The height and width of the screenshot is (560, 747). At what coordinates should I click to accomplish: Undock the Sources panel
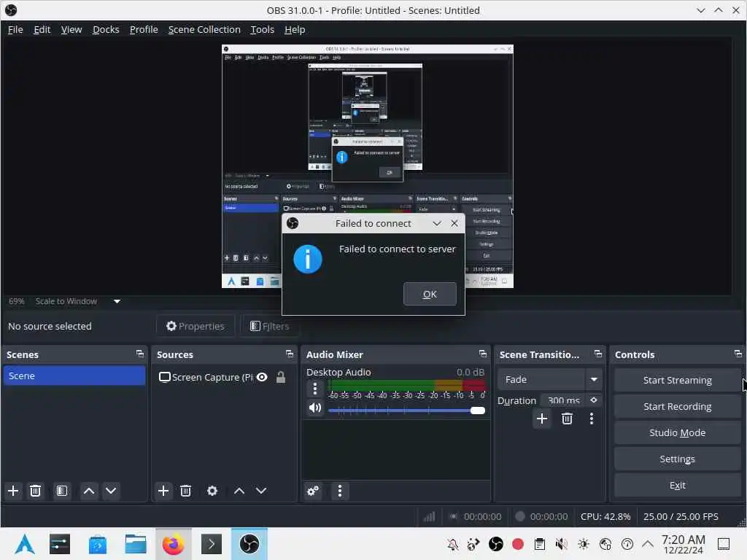coord(289,354)
